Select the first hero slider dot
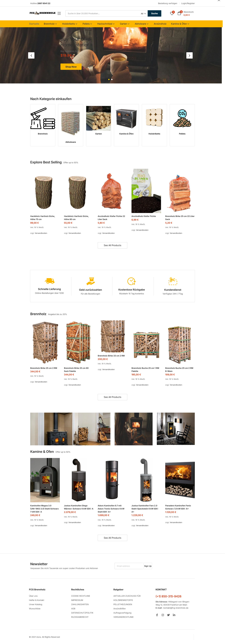The height and width of the screenshot is (644, 225). click(109, 80)
